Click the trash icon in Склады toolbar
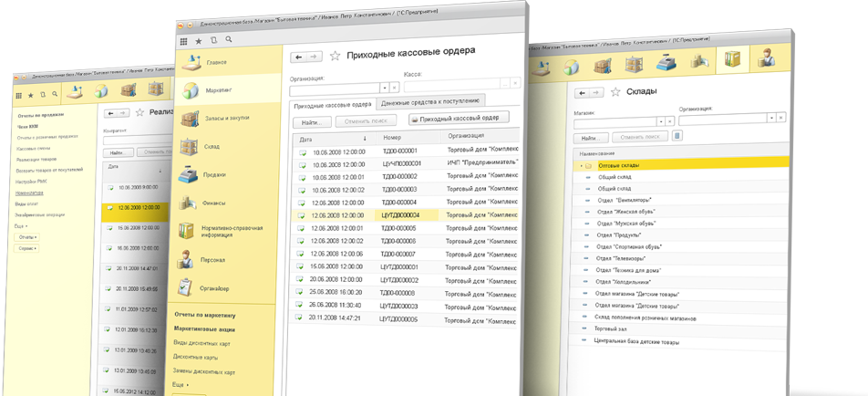This screenshot has width=868, height=396. pos(677,136)
